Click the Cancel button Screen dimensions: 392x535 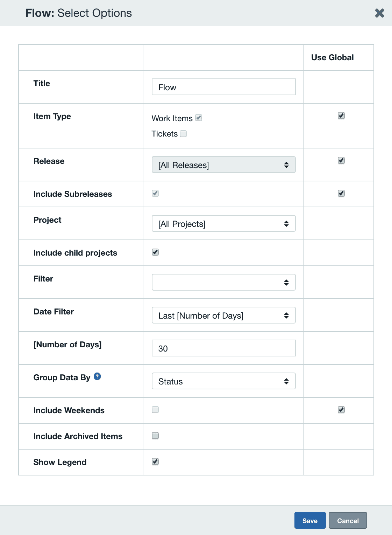point(348,521)
